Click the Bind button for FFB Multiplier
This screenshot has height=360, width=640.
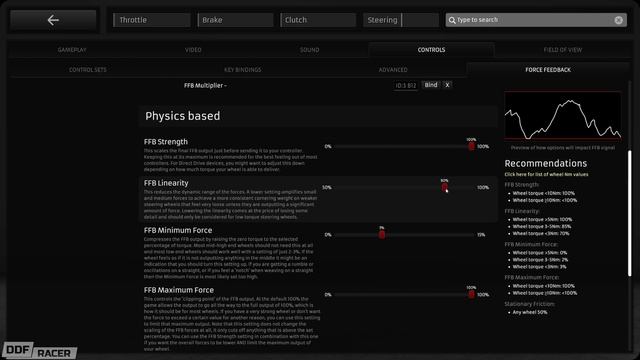point(431,85)
